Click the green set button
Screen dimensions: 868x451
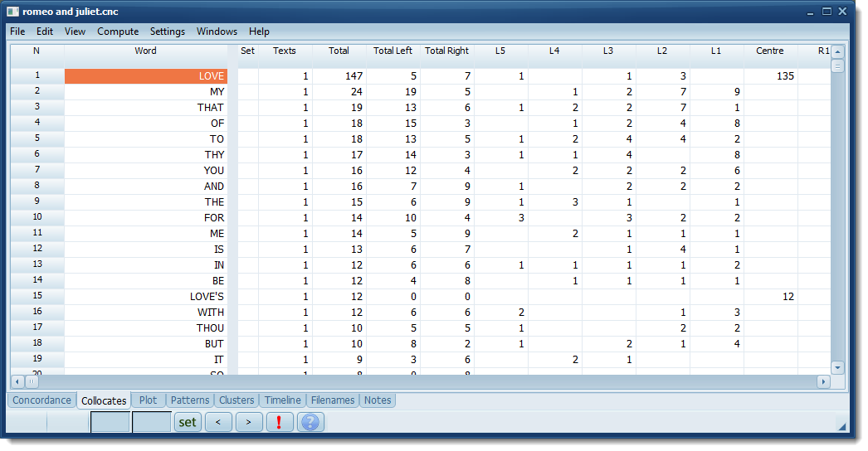[x=188, y=422]
